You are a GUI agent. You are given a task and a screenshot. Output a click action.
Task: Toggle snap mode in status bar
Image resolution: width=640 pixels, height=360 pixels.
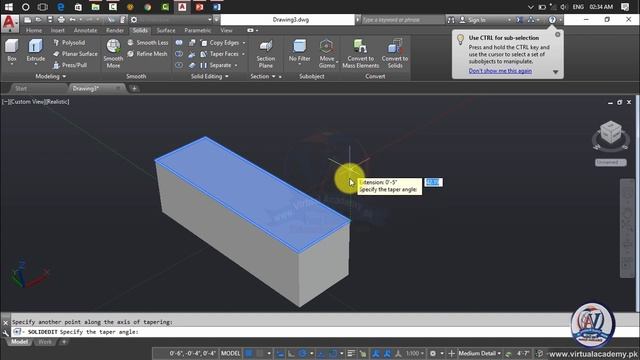(260, 353)
